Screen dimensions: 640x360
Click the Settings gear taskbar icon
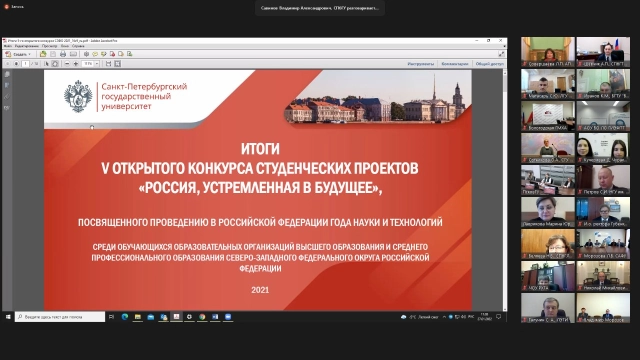click(x=189, y=317)
